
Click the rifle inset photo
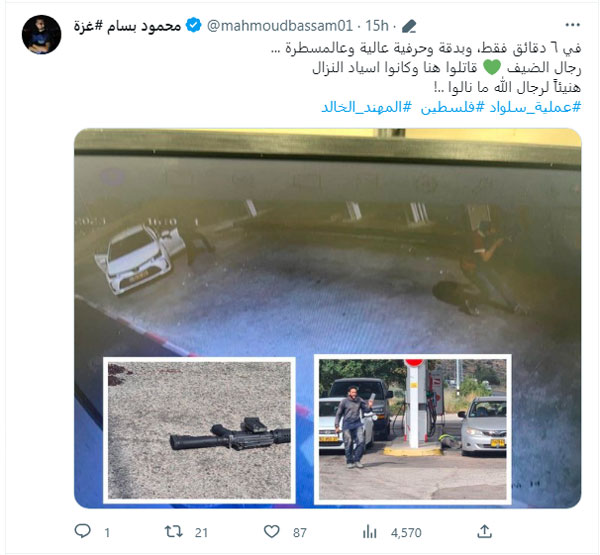[x=199, y=430]
